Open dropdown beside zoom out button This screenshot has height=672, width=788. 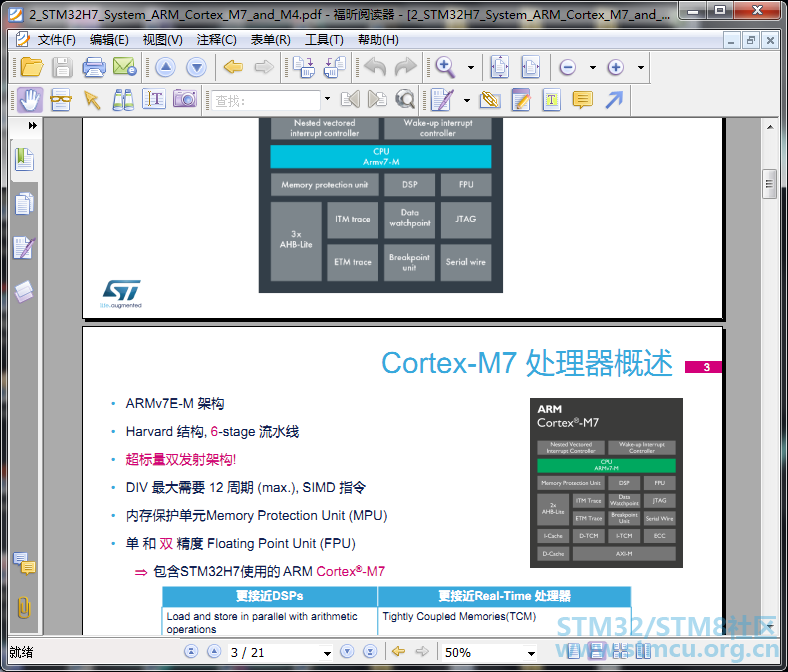[593, 67]
